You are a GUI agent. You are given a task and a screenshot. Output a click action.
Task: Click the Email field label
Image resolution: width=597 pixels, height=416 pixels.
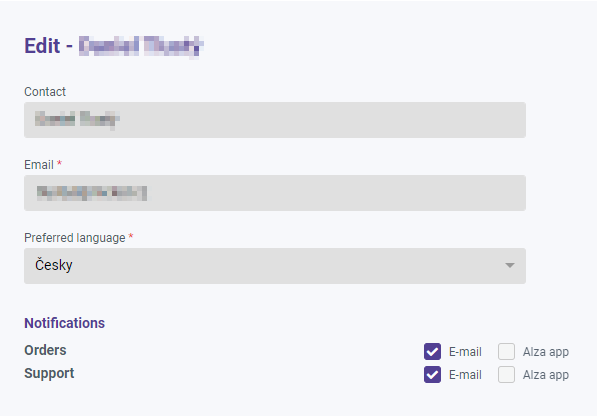(x=39, y=165)
